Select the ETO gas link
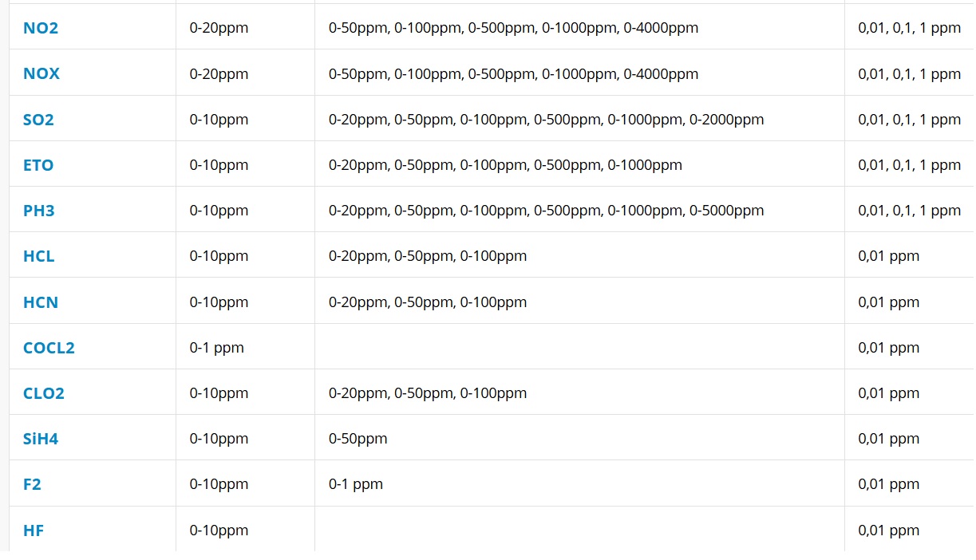Screen dimensions: 976x560 (x=38, y=165)
